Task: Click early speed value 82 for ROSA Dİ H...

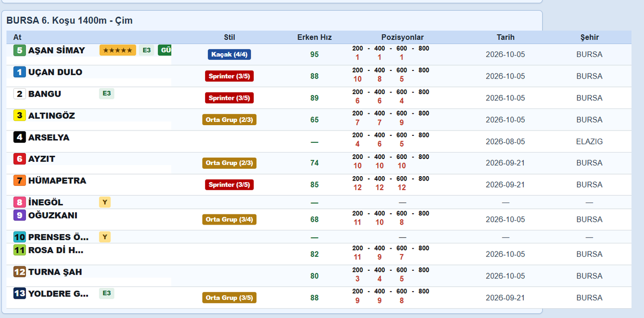Action: 314,254
